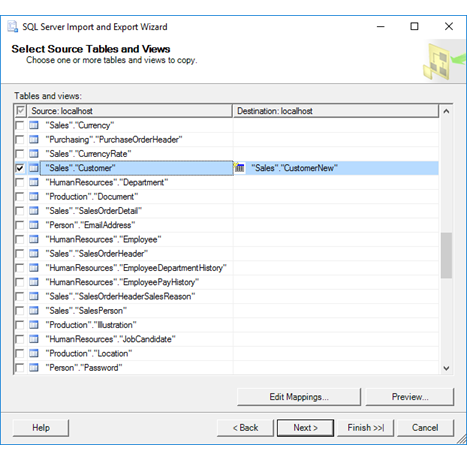This screenshot has height=460, width=467.
Task: Click the table icon beside "Production"."Illustration"
Action: (x=34, y=325)
